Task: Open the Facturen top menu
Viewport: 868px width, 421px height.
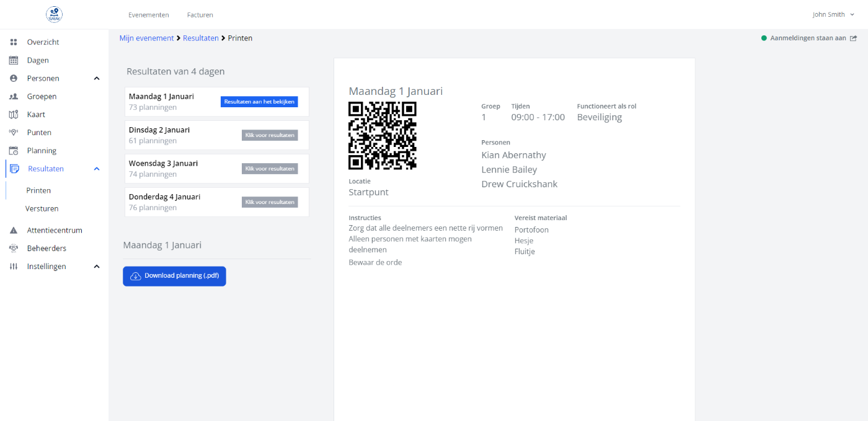Action: (200, 15)
